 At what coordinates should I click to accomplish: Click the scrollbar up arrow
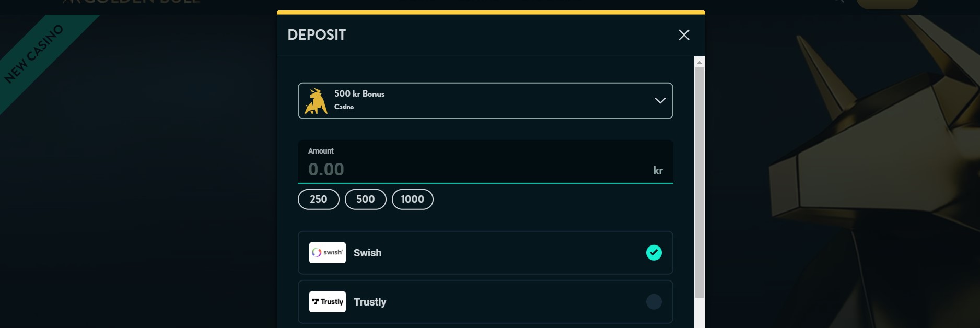(x=699, y=62)
